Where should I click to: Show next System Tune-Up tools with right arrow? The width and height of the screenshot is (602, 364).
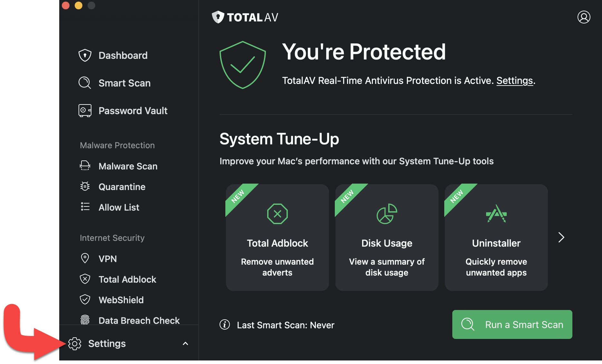coord(561,237)
